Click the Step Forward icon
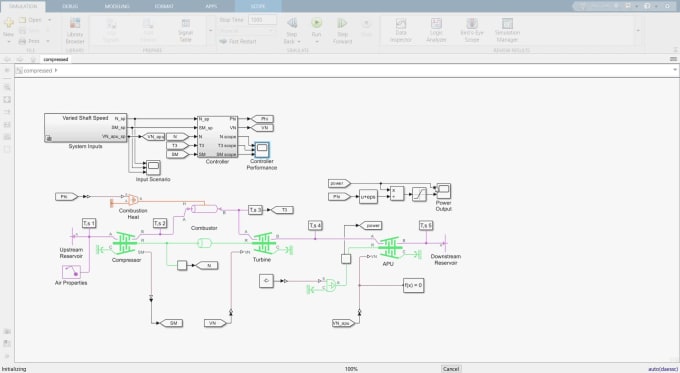The width and height of the screenshot is (680, 373). point(342,30)
